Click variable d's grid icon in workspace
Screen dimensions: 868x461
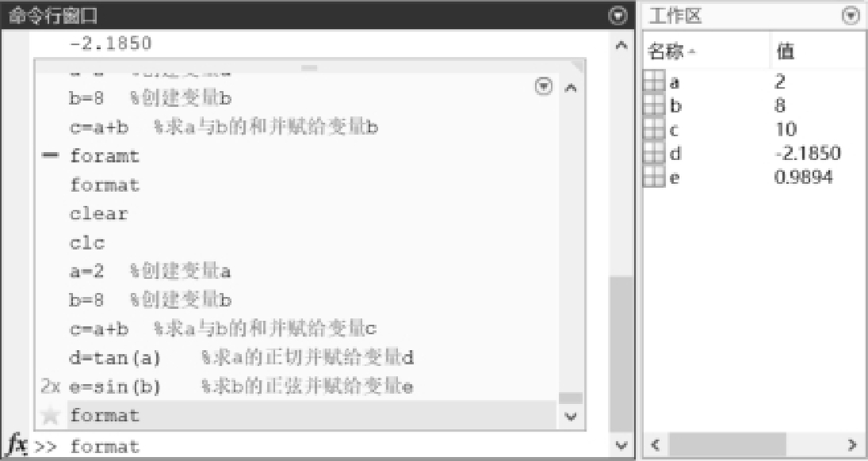pos(654,153)
